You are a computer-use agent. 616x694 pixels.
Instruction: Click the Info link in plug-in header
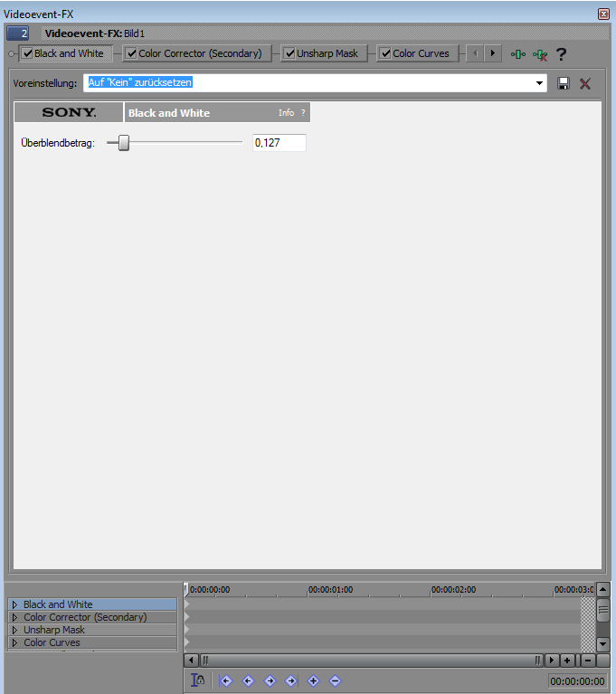coord(286,113)
